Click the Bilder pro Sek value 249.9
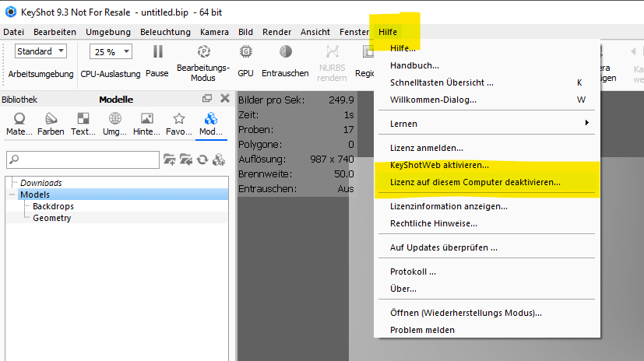The width and height of the screenshot is (644, 361). click(341, 100)
